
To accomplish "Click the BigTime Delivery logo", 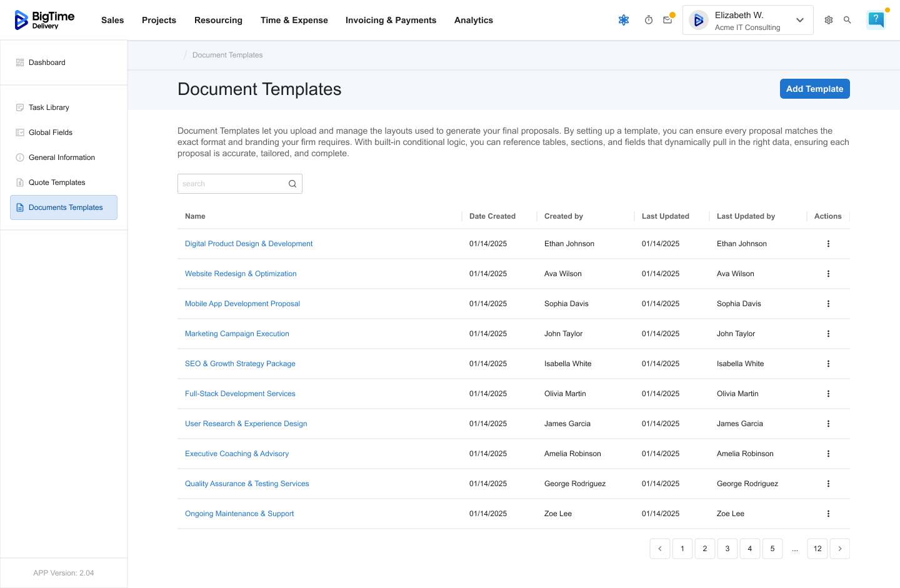I will coord(44,20).
